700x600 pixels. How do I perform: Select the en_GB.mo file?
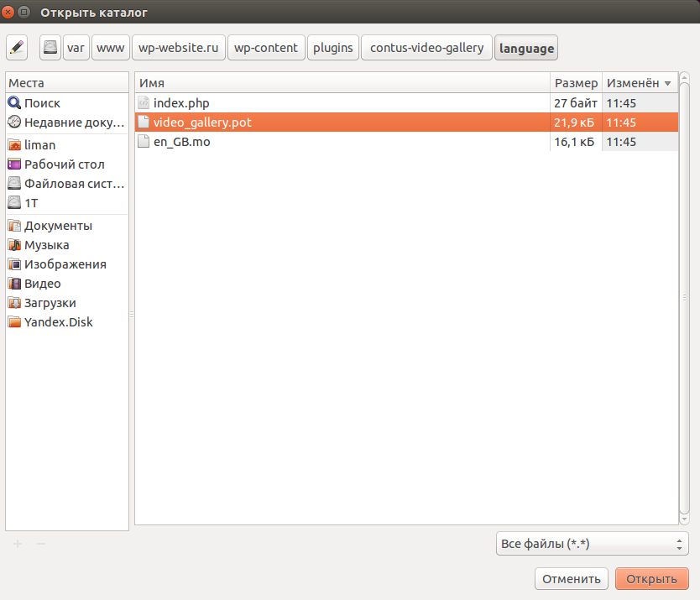[x=181, y=142]
